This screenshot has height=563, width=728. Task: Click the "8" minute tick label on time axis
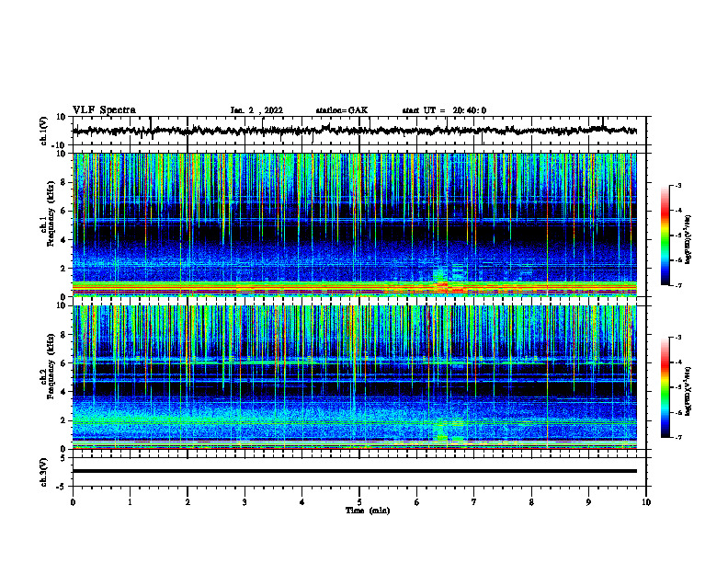coord(531,502)
